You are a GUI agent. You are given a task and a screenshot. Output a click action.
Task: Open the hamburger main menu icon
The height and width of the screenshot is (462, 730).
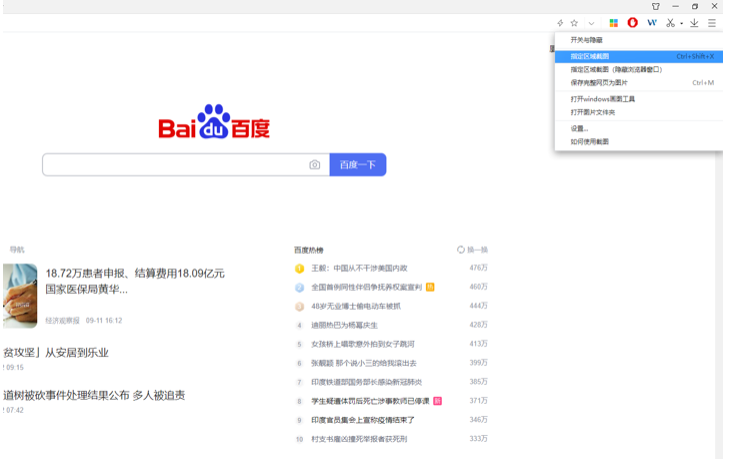[712, 23]
